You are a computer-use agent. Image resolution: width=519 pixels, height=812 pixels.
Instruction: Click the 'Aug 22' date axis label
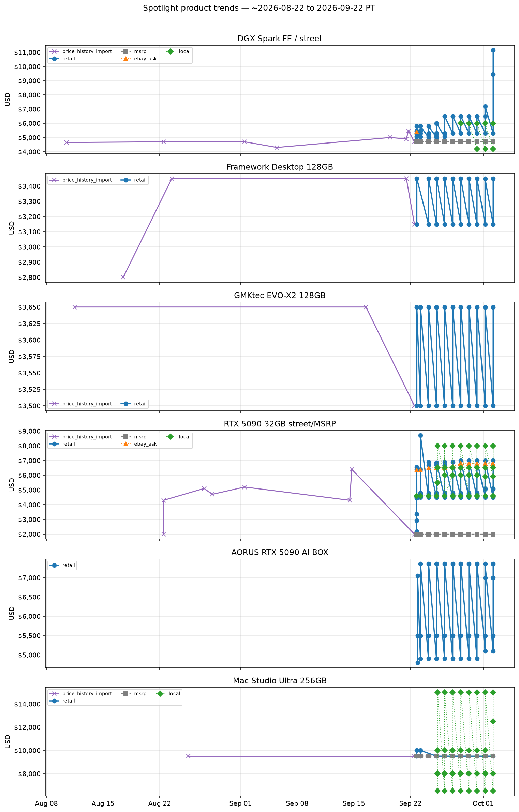pyautogui.click(x=160, y=803)
